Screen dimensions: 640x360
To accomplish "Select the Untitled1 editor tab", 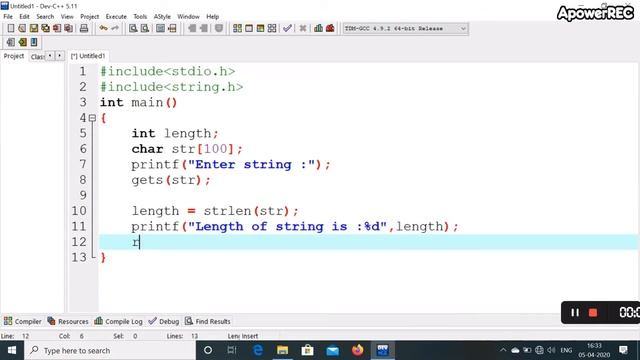I will [x=88, y=56].
